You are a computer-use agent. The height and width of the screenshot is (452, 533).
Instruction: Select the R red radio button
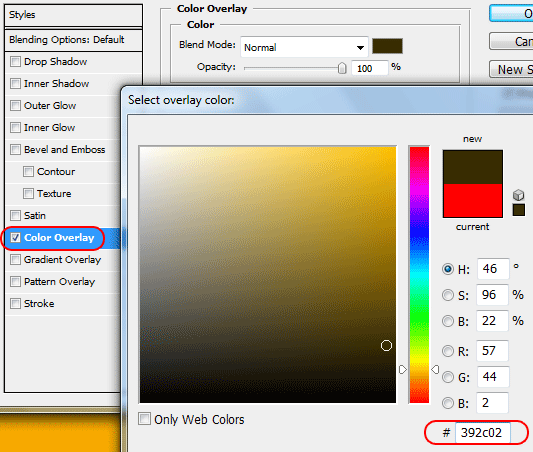click(x=448, y=351)
